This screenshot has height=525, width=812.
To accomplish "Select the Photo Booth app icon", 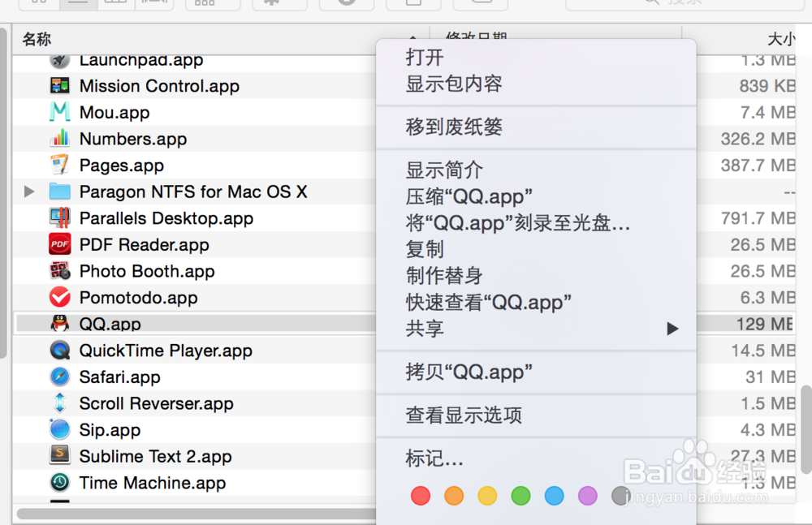I will point(59,271).
